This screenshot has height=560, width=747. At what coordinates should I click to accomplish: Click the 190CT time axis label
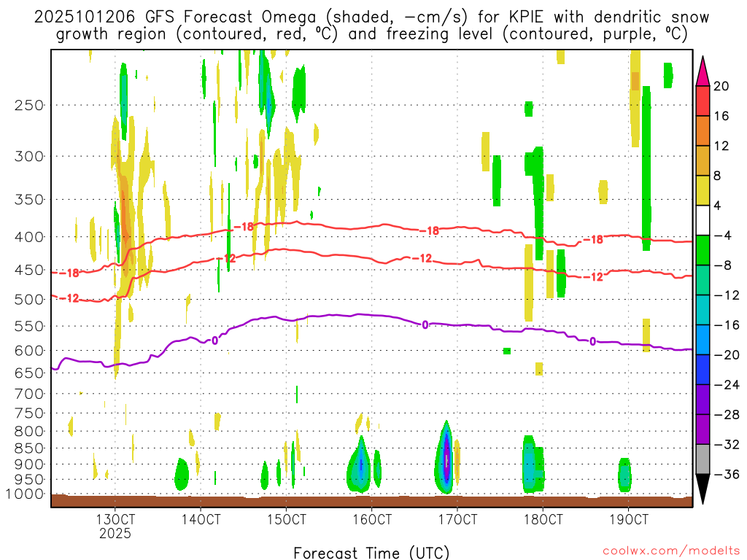pyautogui.click(x=628, y=520)
